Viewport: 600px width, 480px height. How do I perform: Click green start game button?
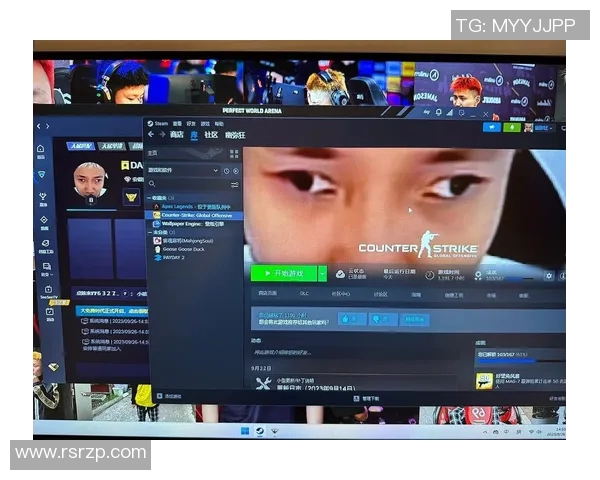pos(284,273)
